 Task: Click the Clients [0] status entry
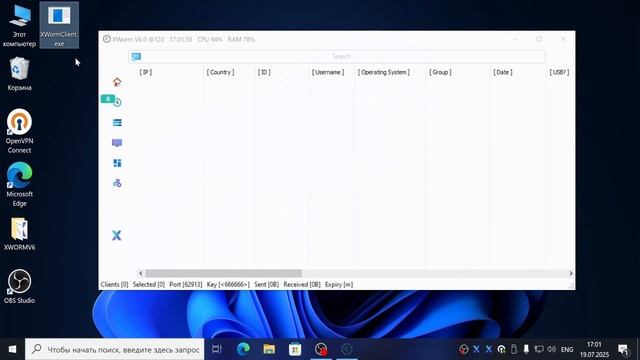coord(114,284)
